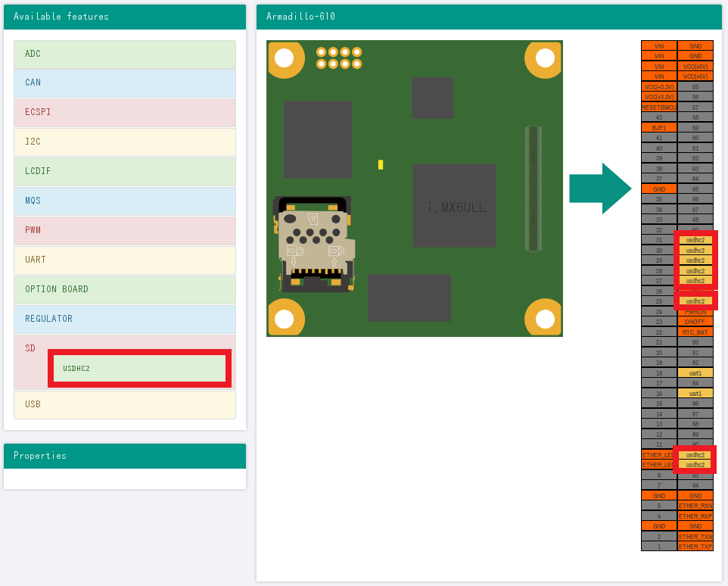Click the ETHER_TXN pin cell
The width and height of the screenshot is (728, 586).
(x=695, y=536)
